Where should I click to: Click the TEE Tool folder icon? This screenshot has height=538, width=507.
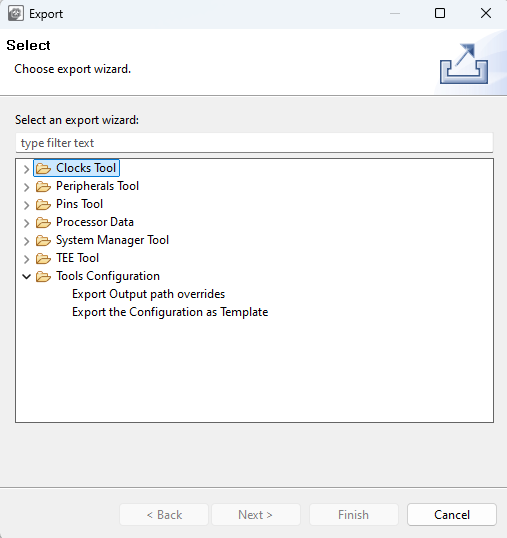point(44,258)
